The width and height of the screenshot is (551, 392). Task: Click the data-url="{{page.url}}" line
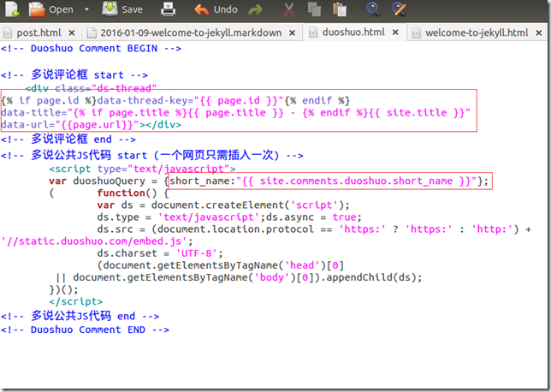click(x=91, y=125)
